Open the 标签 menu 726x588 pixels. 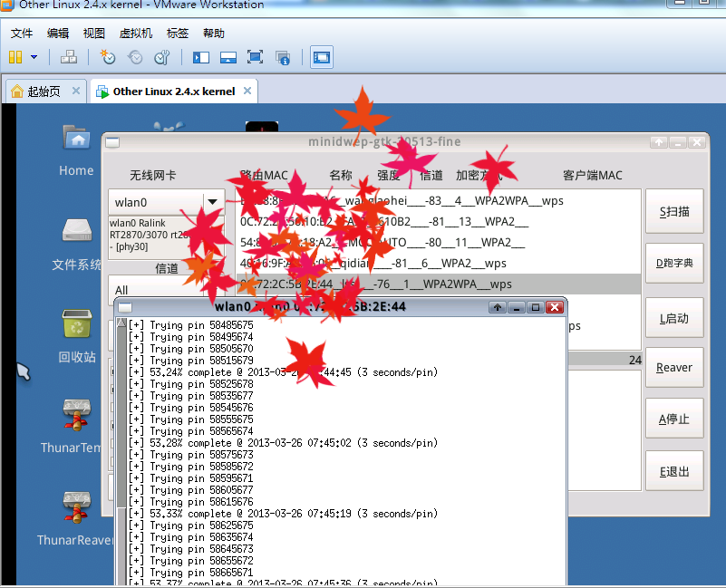pyautogui.click(x=178, y=34)
